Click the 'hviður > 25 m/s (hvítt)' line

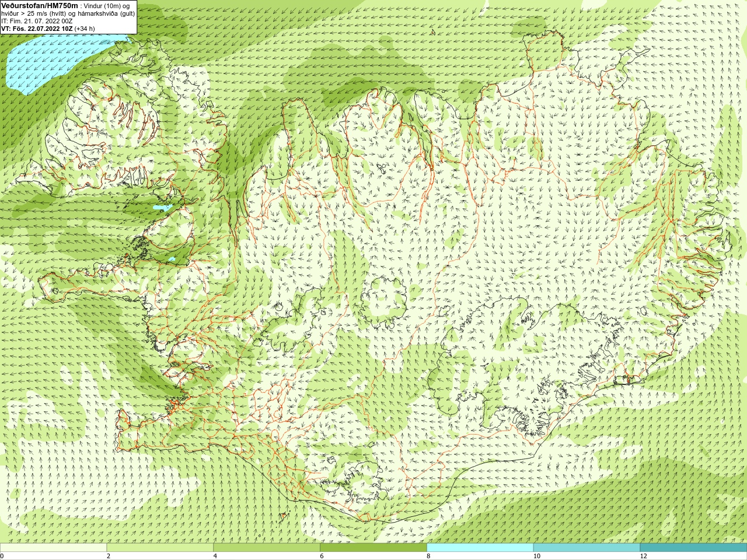pos(34,13)
